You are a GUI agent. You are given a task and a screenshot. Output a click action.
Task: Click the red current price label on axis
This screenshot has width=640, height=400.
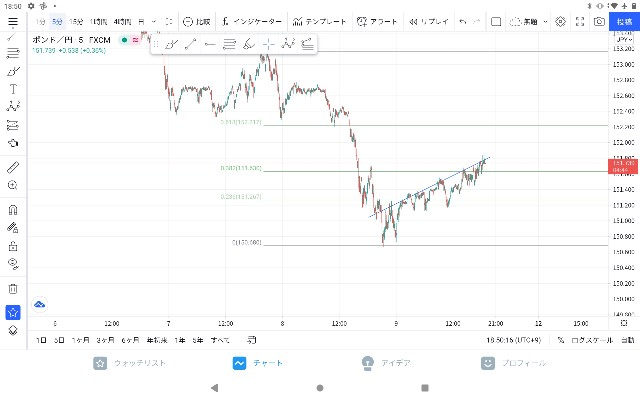(623, 166)
